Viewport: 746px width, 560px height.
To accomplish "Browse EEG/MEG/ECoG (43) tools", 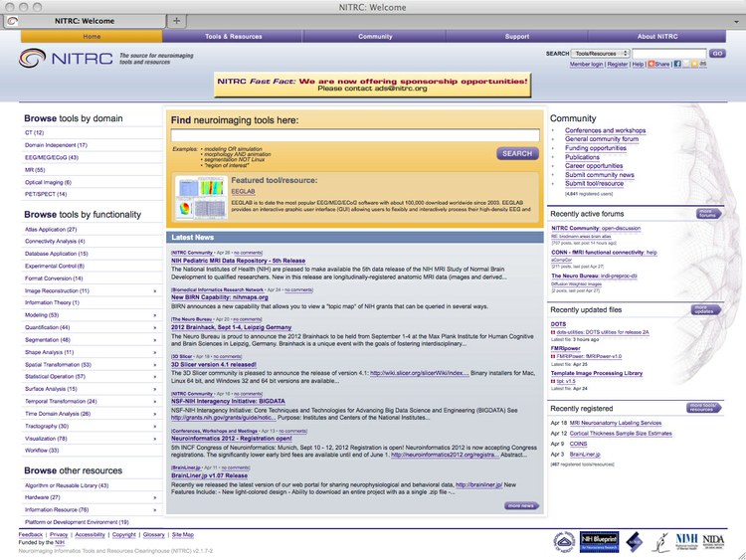I will point(52,157).
